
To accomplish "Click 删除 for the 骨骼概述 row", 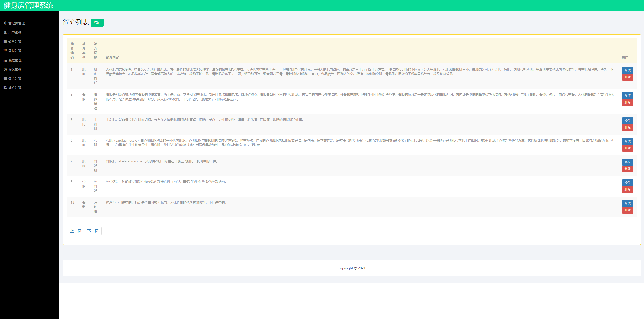I will 627,102.
